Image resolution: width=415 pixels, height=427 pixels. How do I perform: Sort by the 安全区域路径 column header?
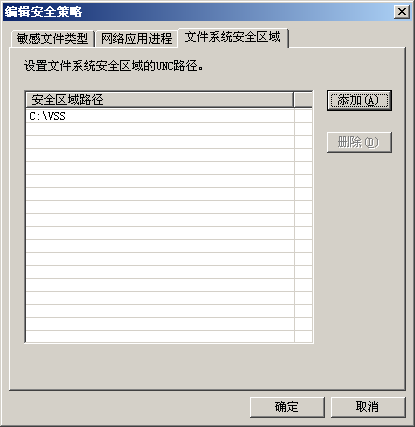point(160,100)
